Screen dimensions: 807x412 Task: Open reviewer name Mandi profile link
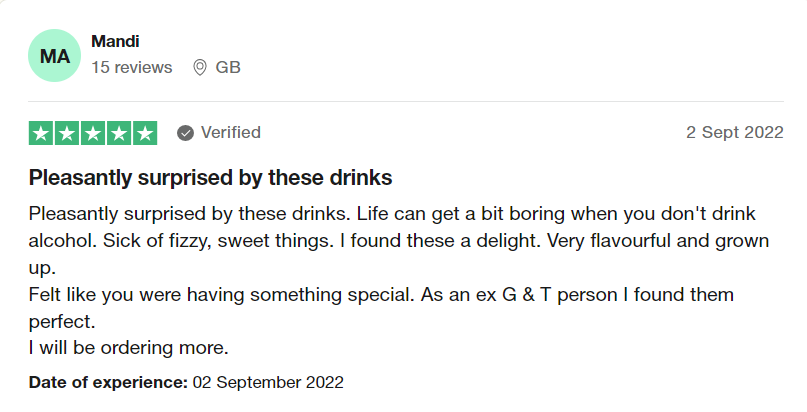115,41
